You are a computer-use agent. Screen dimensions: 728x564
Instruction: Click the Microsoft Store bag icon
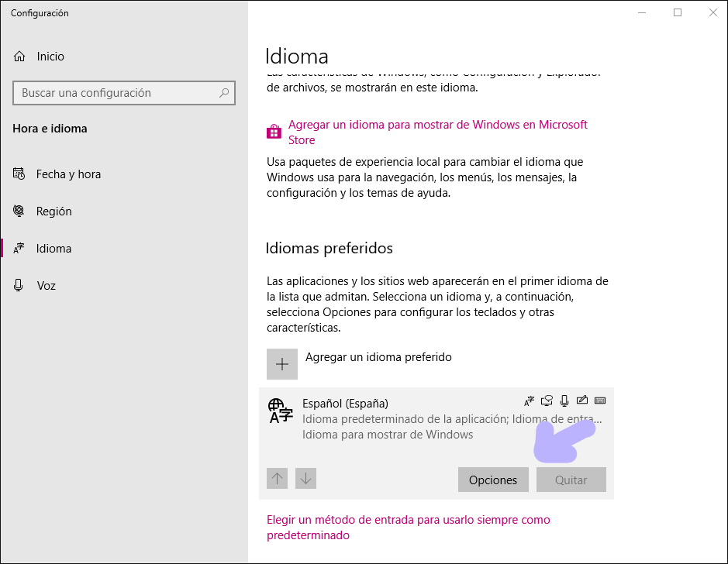click(x=274, y=132)
